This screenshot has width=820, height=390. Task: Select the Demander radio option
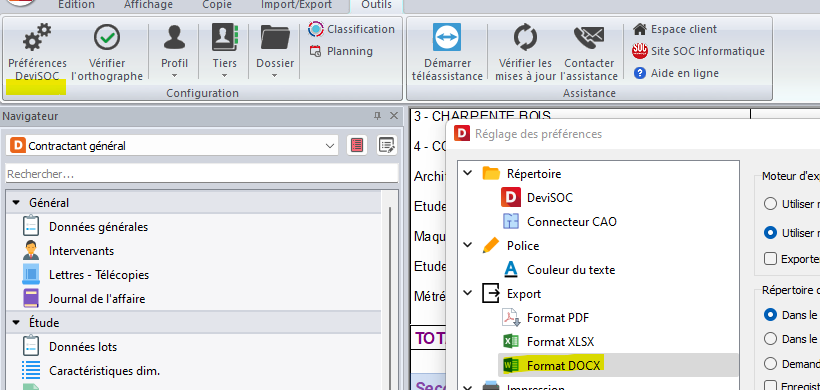770,363
